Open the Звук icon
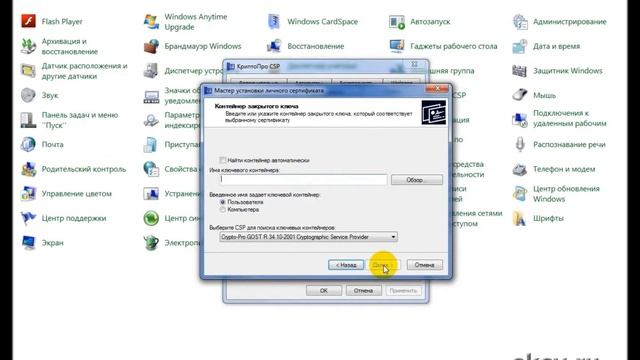The width and height of the screenshot is (640, 360). pos(29,95)
